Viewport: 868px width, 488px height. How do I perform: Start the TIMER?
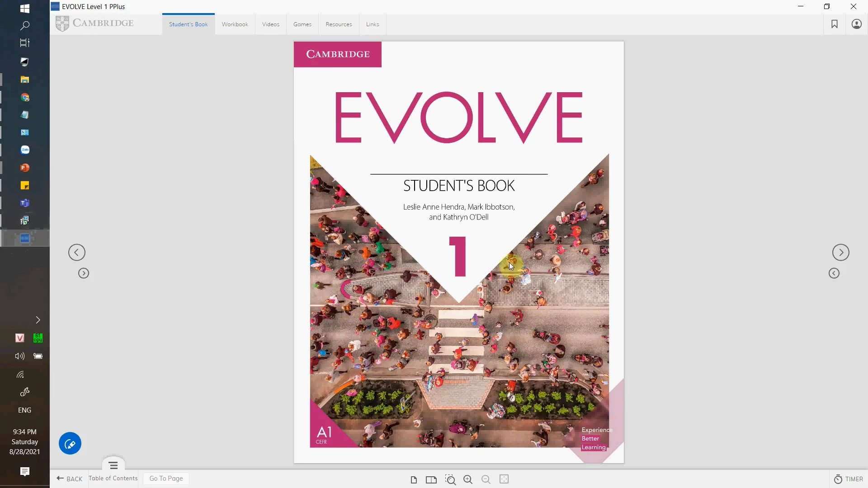[x=848, y=479]
